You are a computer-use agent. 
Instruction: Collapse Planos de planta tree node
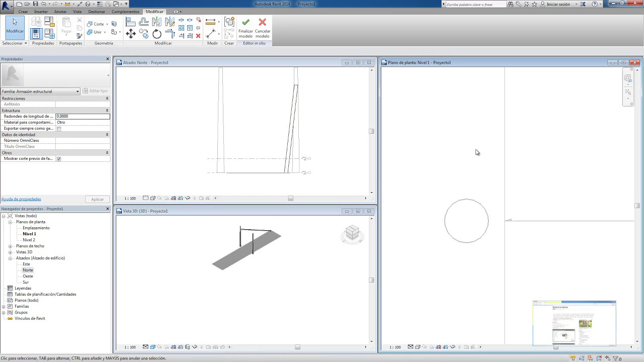tap(11, 222)
